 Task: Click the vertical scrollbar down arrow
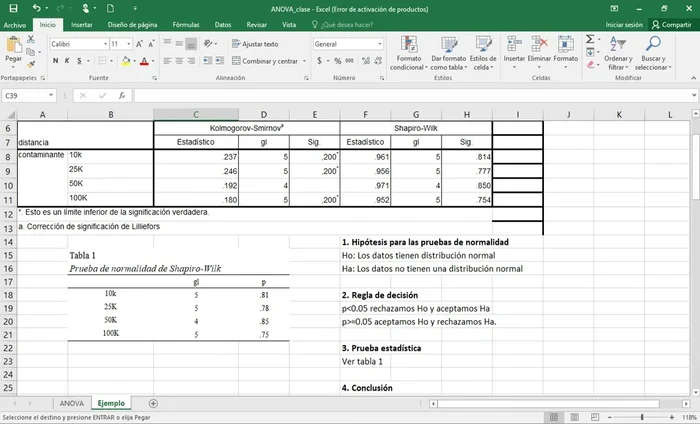(695, 392)
